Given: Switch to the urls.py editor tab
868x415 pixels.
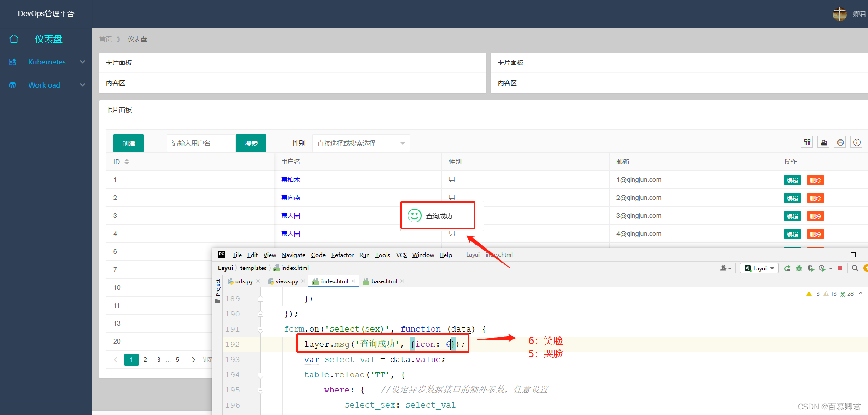Looking at the screenshot, I should (244, 281).
